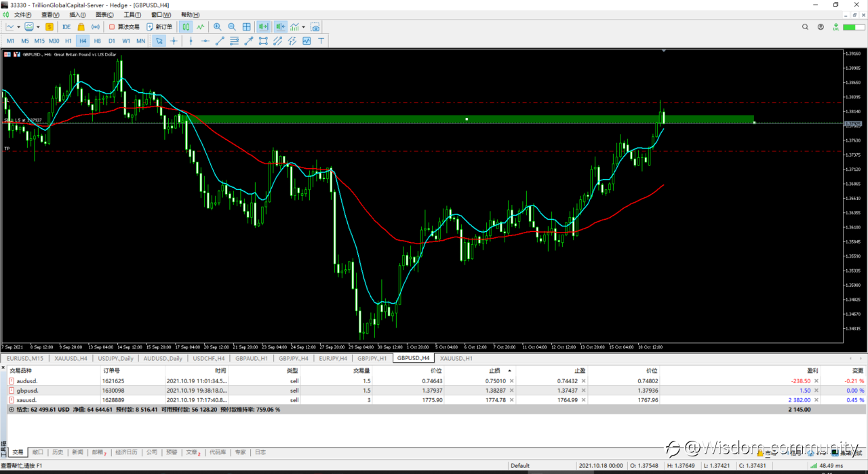Select the trendline drawing tool

pos(220,41)
